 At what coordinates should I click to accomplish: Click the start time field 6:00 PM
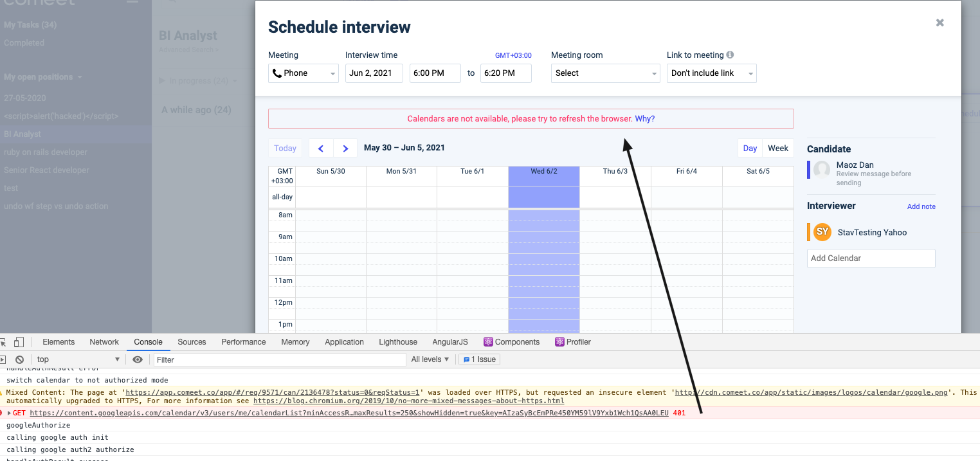pyautogui.click(x=435, y=73)
